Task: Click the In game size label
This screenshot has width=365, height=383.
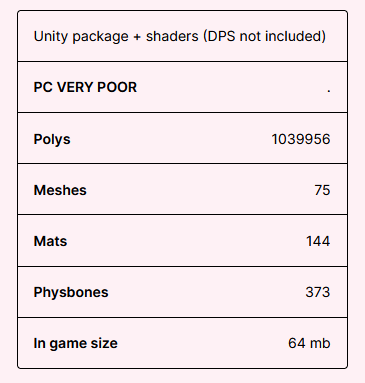Action: tap(76, 343)
